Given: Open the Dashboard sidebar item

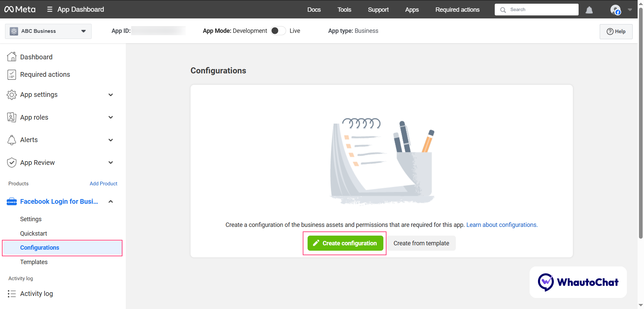Looking at the screenshot, I should (x=36, y=57).
